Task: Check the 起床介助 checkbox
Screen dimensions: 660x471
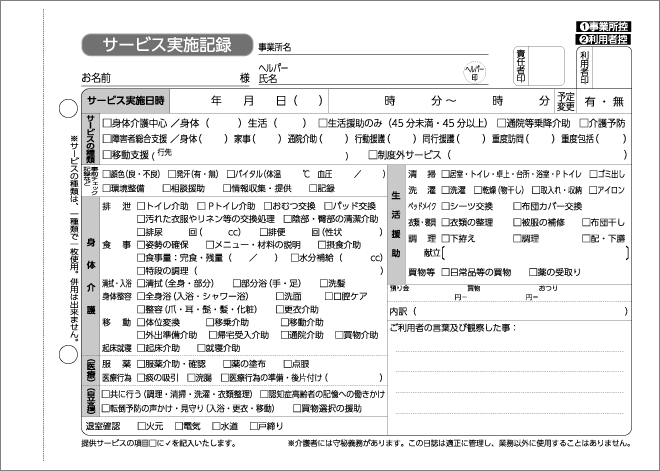Action: pyautogui.click(x=141, y=348)
